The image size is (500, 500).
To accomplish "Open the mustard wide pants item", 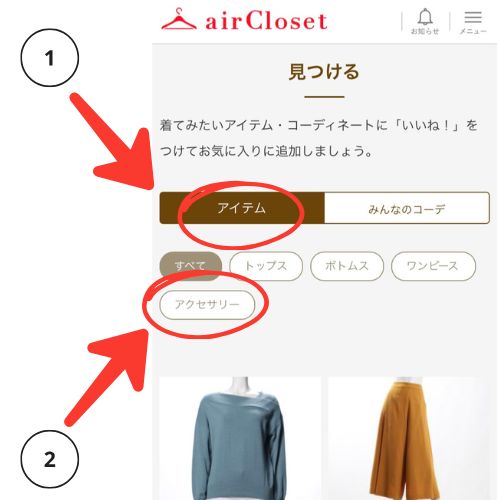I will [x=409, y=438].
